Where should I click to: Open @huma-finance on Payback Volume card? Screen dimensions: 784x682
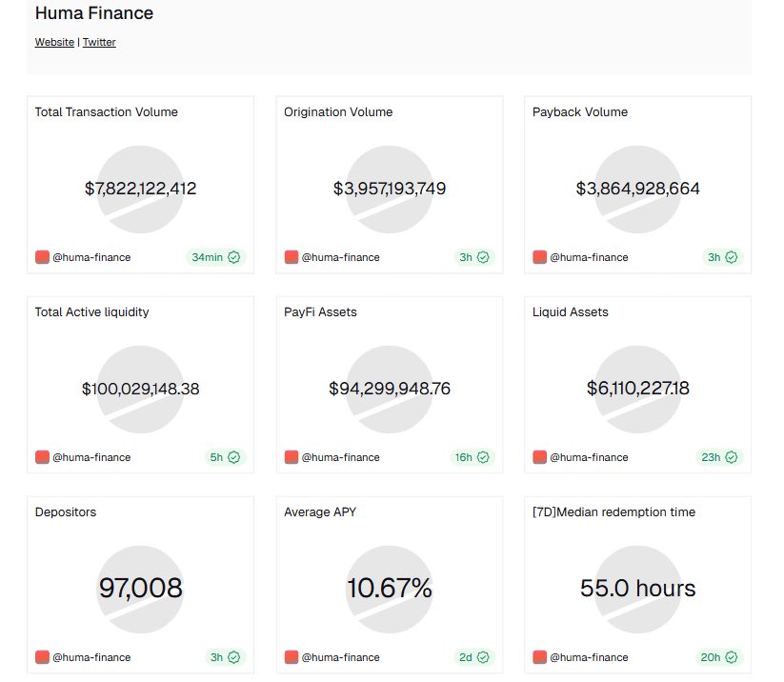click(589, 257)
